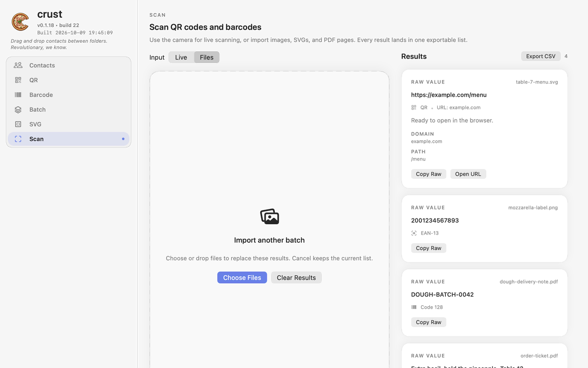This screenshot has height=368, width=588.
Task: Go to the Barcode section
Action: (69, 95)
